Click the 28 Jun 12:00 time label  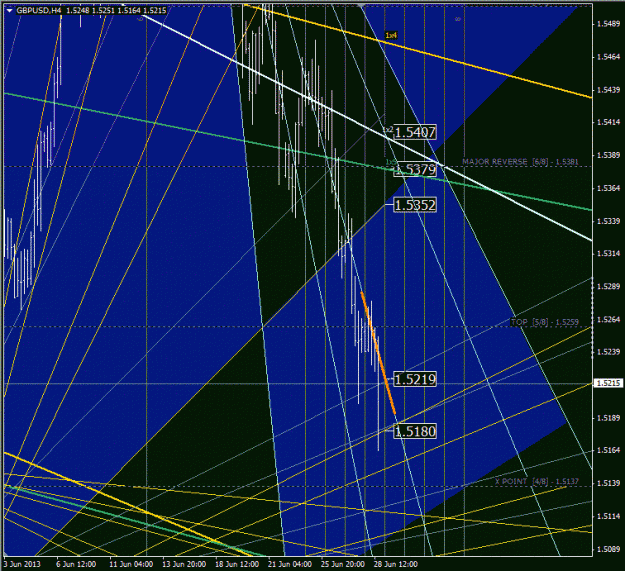[396, 564]
